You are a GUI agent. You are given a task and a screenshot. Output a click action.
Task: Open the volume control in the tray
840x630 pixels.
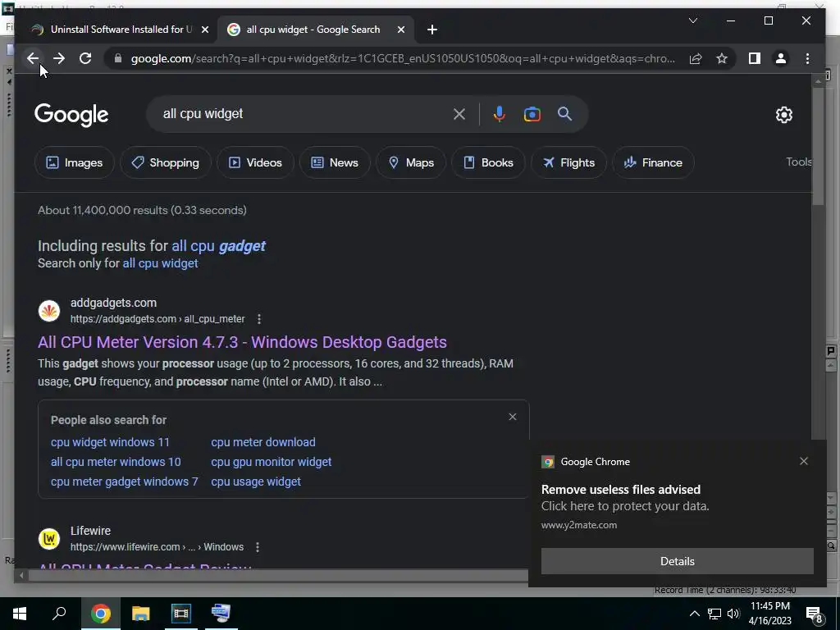tap(733, 614)
